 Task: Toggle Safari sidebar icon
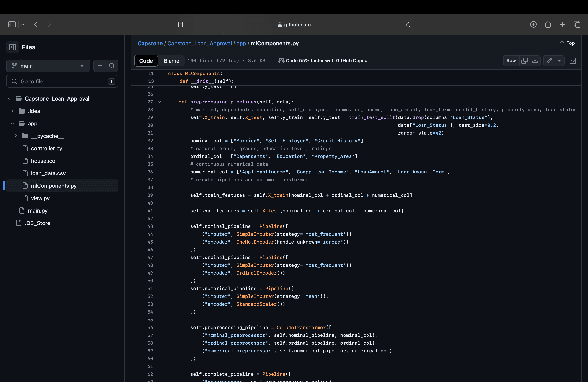(12, 24)
